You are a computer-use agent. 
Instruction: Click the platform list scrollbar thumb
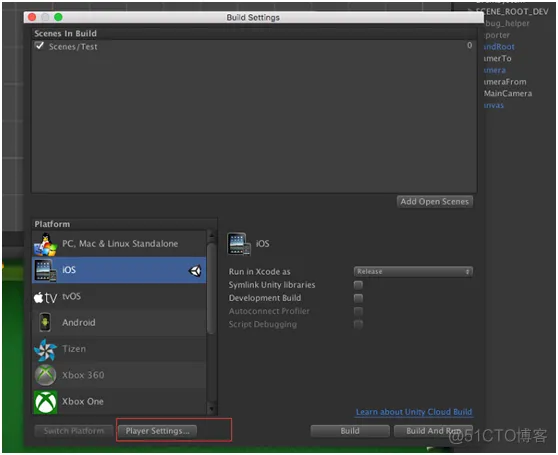coord(211,289)
